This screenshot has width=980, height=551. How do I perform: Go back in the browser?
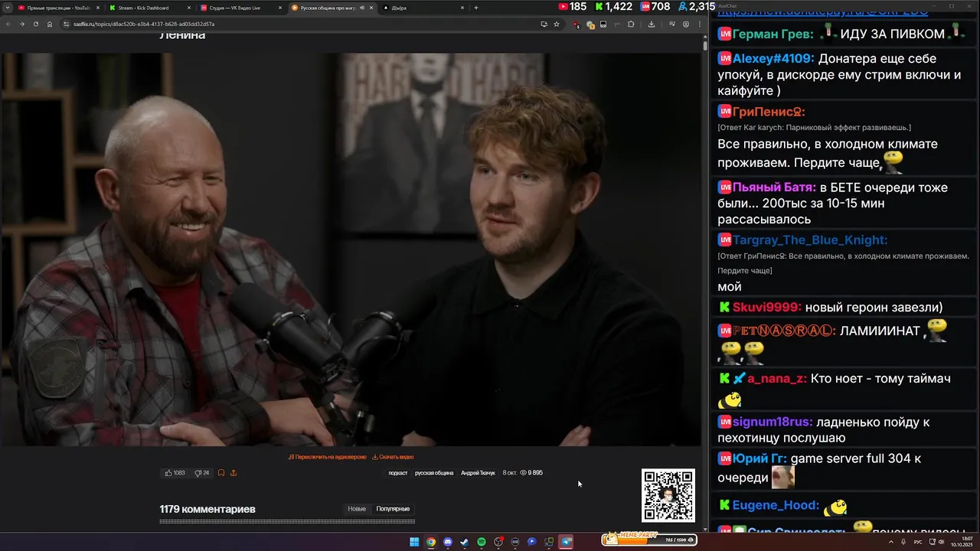(x=8, y=24)
